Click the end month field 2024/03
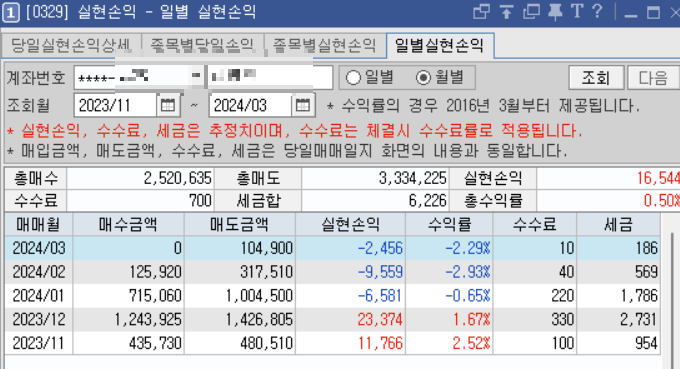The width and height of the screenshot is (680, 369). 250,105
